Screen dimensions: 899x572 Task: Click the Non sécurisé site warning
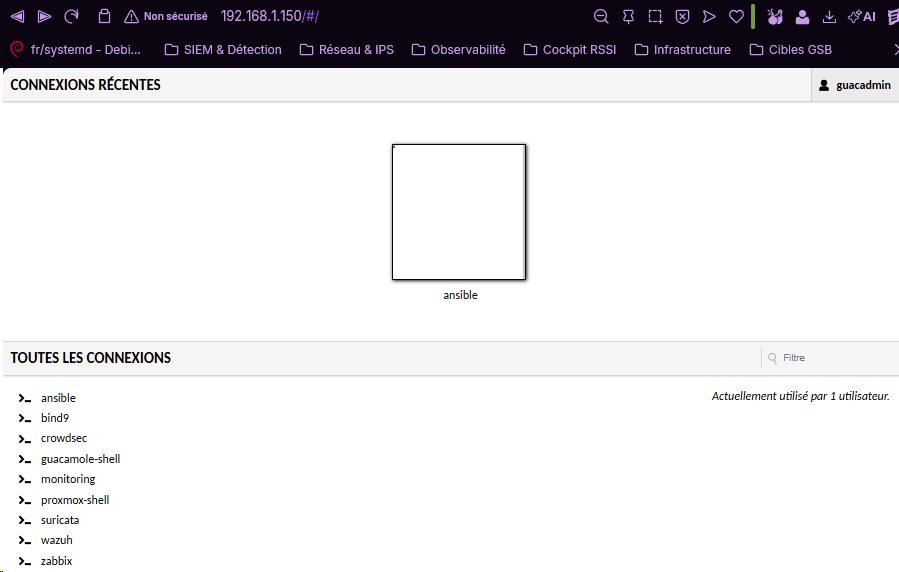(166, 16)
